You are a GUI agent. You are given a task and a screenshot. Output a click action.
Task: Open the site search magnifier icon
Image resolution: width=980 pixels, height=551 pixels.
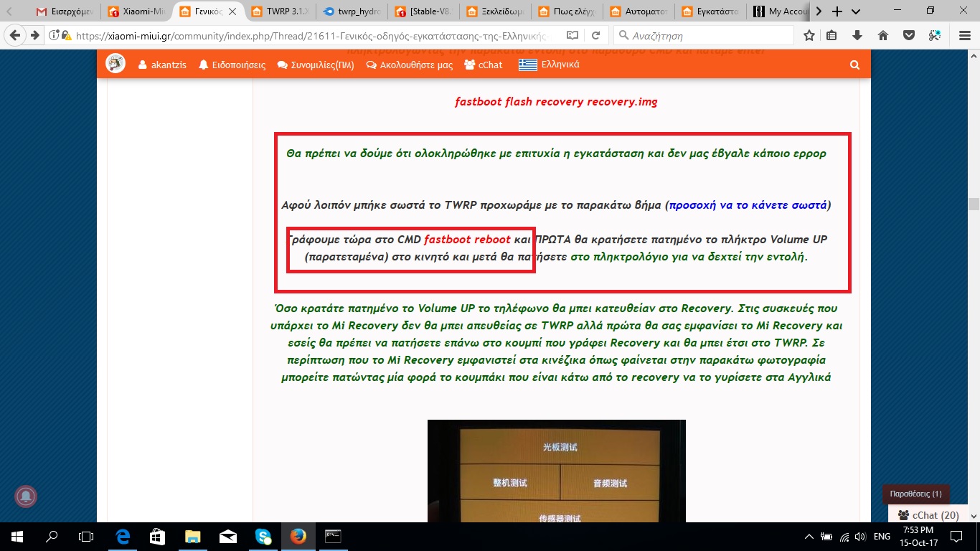(x=854, y=65)
